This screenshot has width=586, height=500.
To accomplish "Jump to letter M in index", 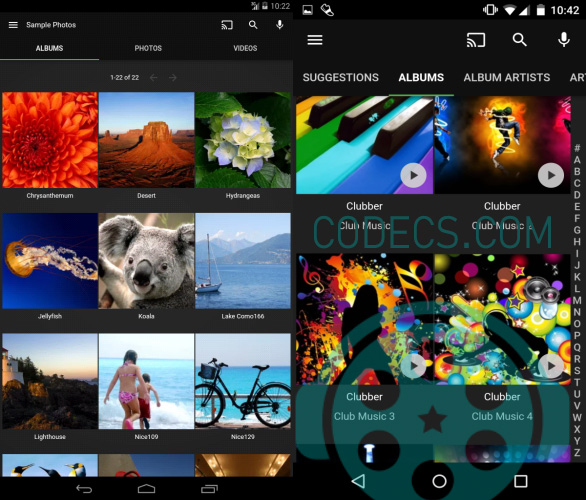I will point(577,300).
